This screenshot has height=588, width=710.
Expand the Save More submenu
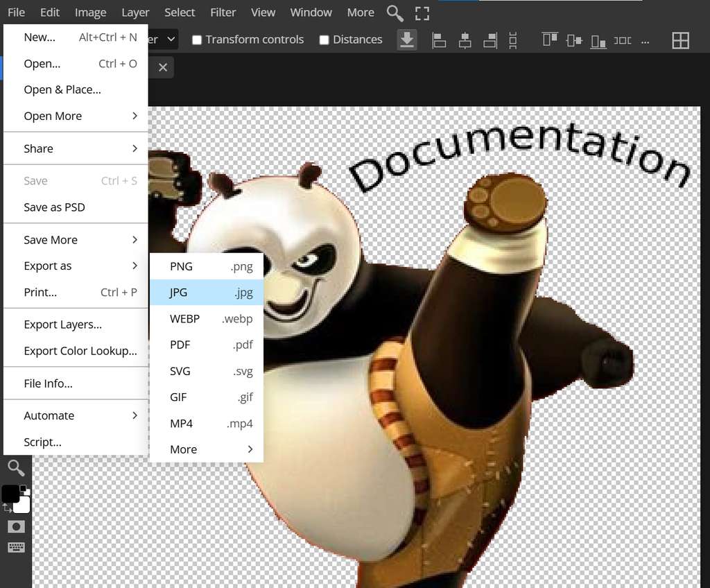(x=76, y=240)
